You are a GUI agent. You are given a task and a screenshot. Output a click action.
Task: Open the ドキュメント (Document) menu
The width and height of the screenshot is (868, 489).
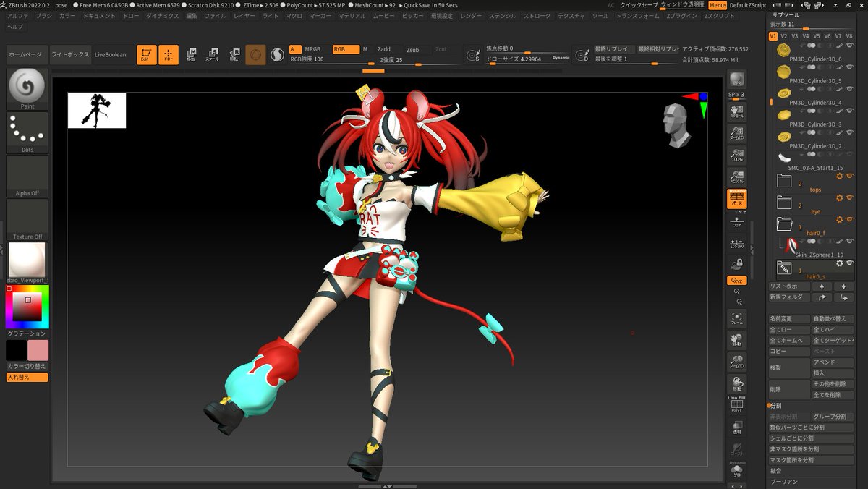click(x=99, y=15)
